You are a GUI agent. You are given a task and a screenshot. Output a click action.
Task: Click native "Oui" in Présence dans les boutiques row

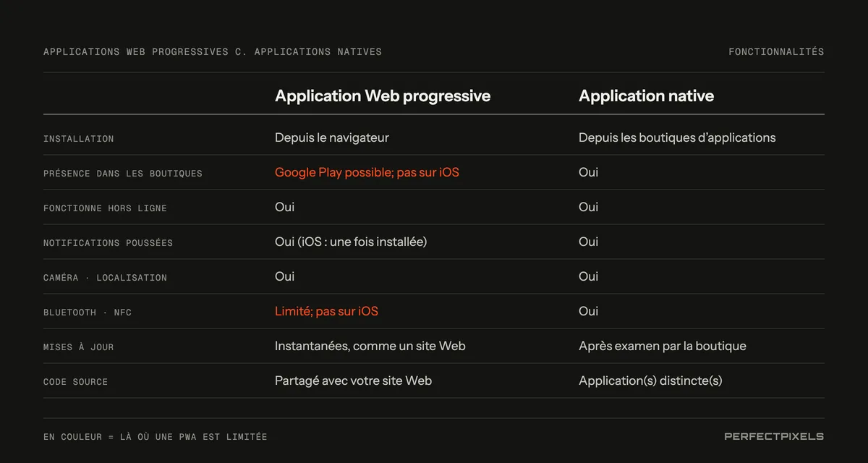pyautogui.click(x=588, y=172)
